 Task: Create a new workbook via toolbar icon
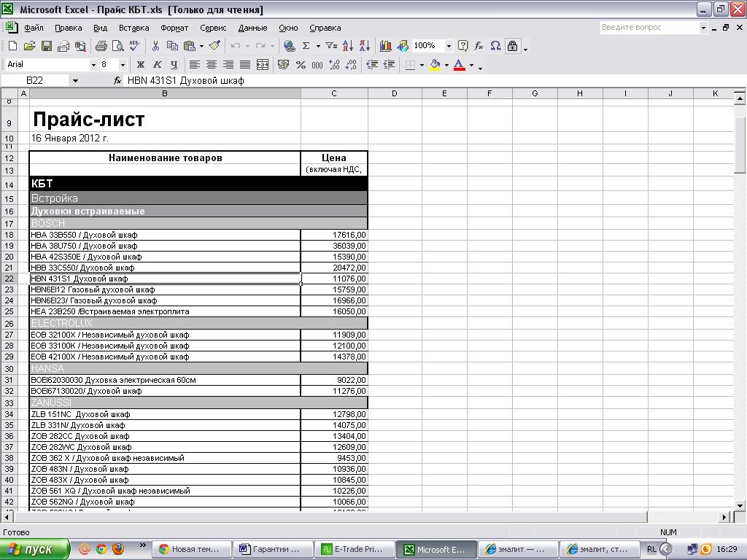point(13,46)
